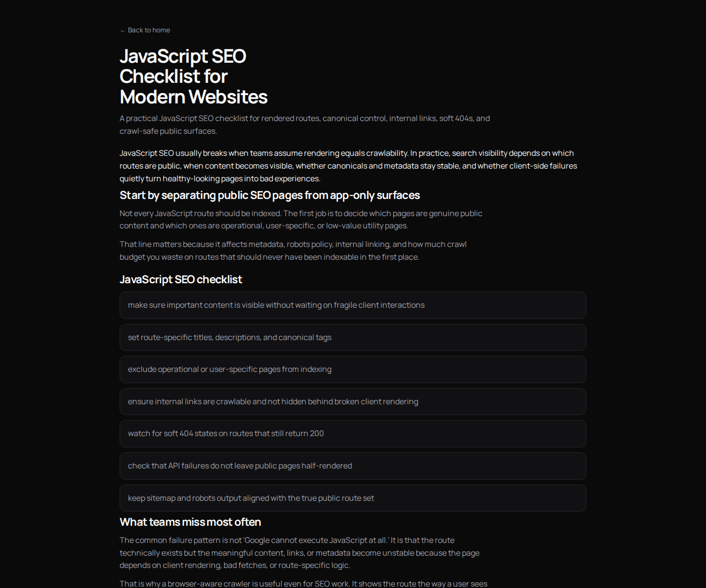Click the paragraph starting 'Not every JavaScript route'
The image size is (706, 588).
pos(301,220)
